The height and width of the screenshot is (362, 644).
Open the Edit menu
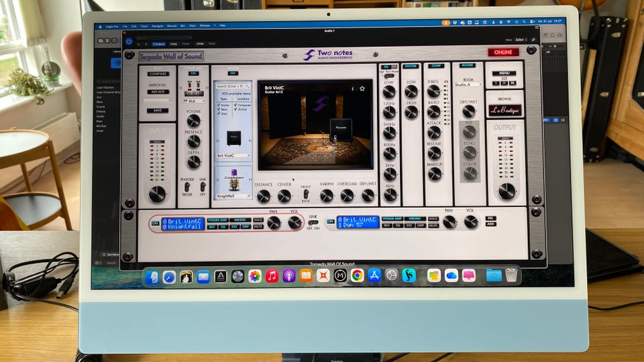[x=133, y=26]
